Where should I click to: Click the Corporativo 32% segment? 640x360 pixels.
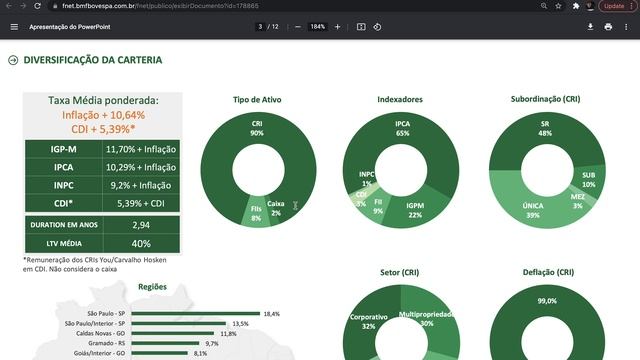point(369,322)
